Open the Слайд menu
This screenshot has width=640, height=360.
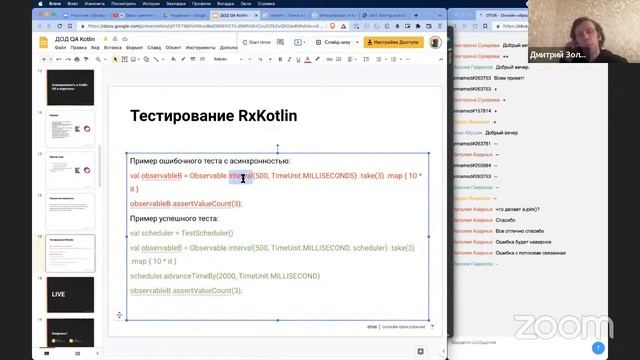[x=154, y=48]
